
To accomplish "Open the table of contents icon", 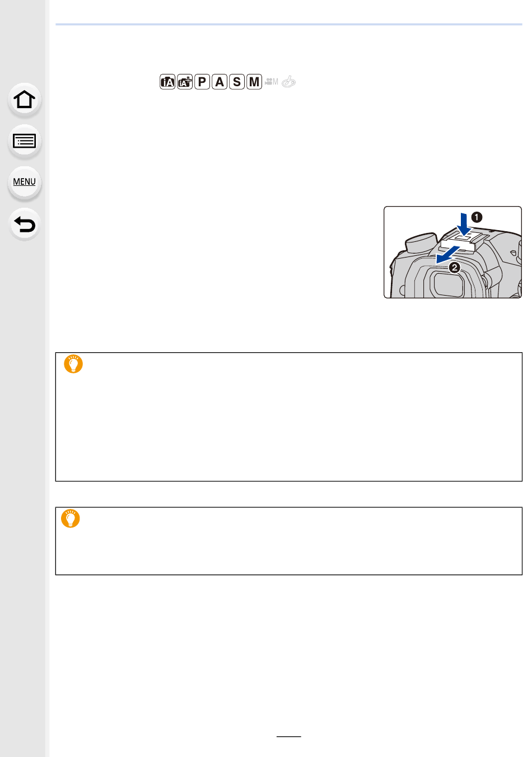I will coord(25,141).
